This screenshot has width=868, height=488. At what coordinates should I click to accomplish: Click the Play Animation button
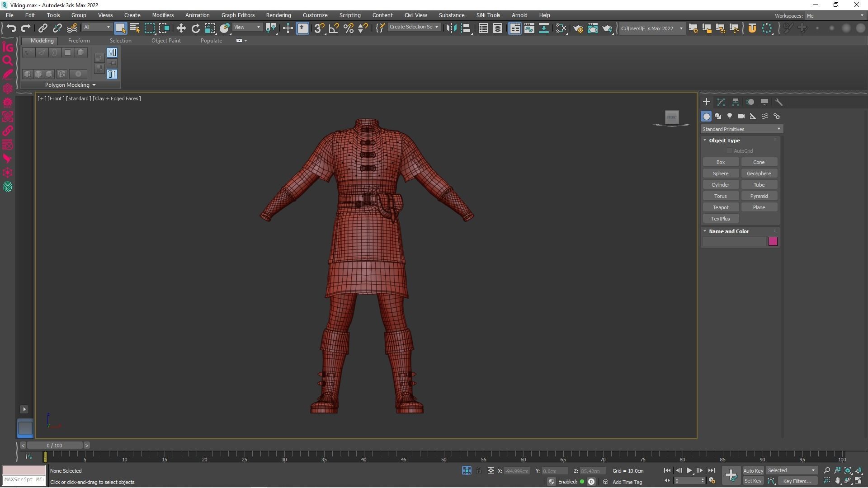(x=689, y=470)
